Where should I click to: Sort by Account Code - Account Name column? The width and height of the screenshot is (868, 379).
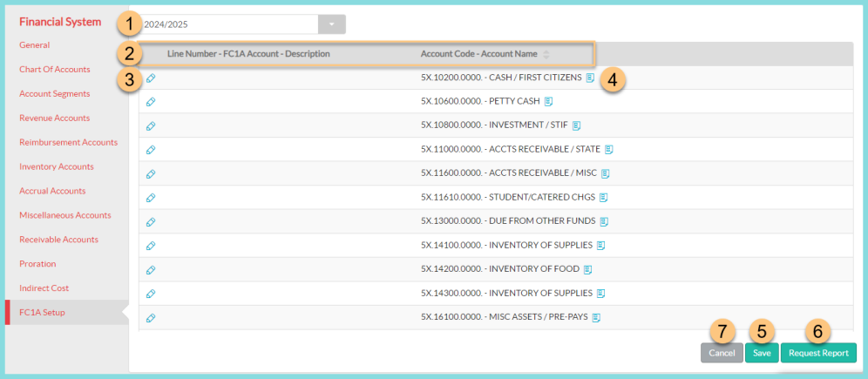coord(546,54)
